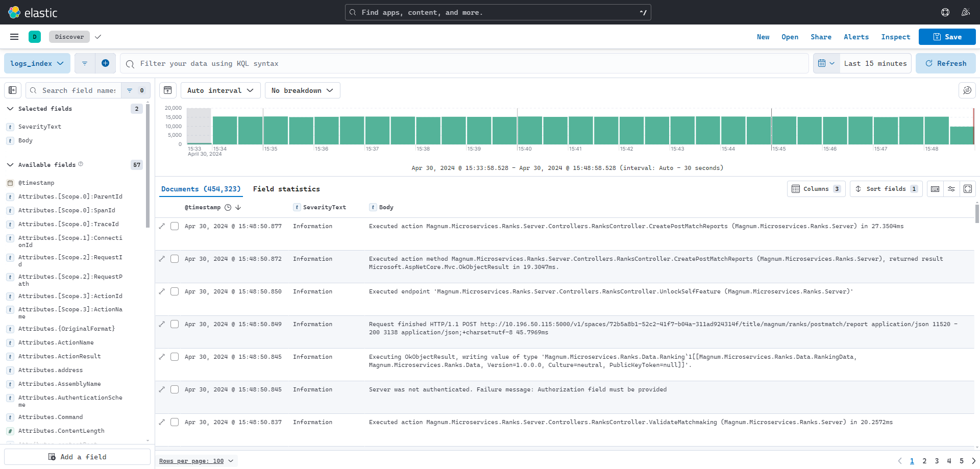Click the help lifebuoy icon
The height and width of the screenshot is (469, 980).
pyautogui.click(x=945, y=12)
